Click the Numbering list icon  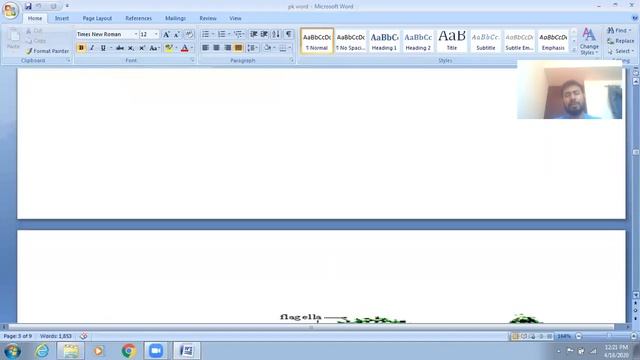[x=221, y=34]
